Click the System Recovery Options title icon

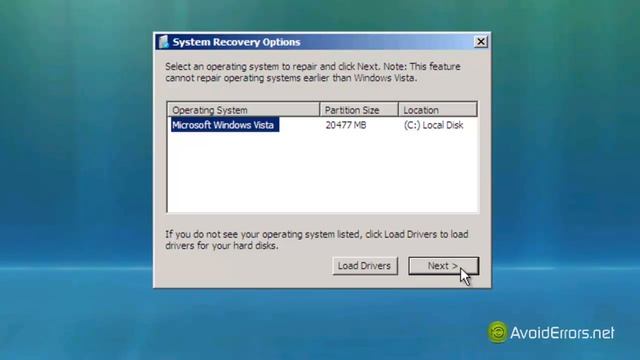(164, 42)
